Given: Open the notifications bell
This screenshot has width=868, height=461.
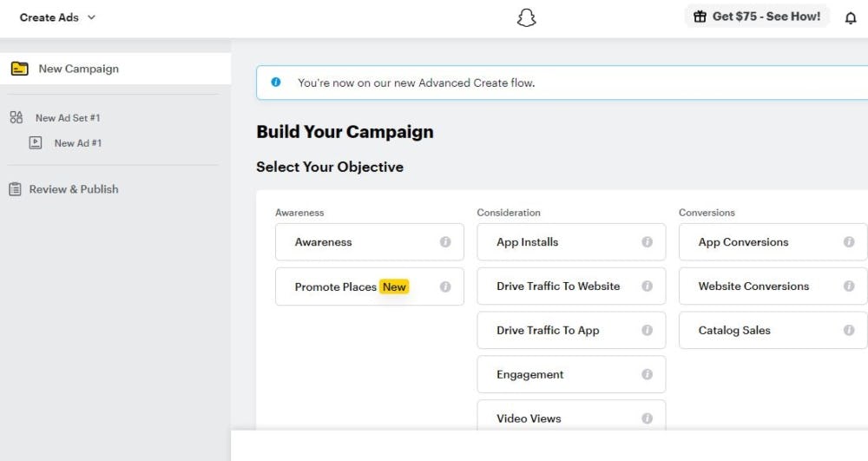Looking at the screenshot, I should [x=850, y=18].
